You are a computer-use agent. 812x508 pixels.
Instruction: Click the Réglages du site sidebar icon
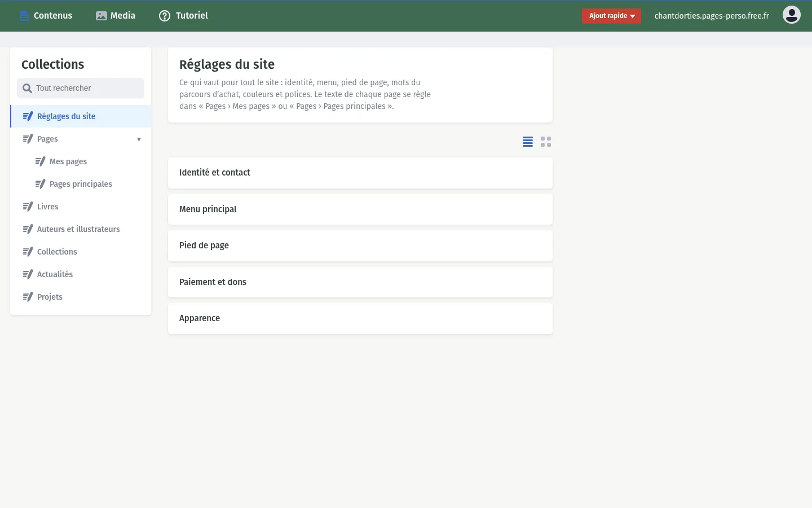point(28,116)
